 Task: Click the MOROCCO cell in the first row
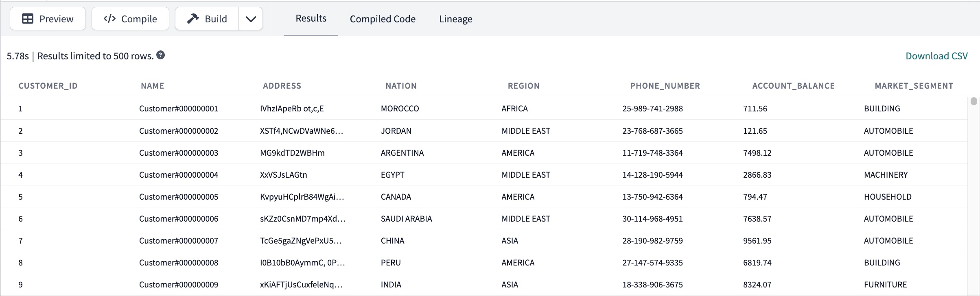(400, 108)
